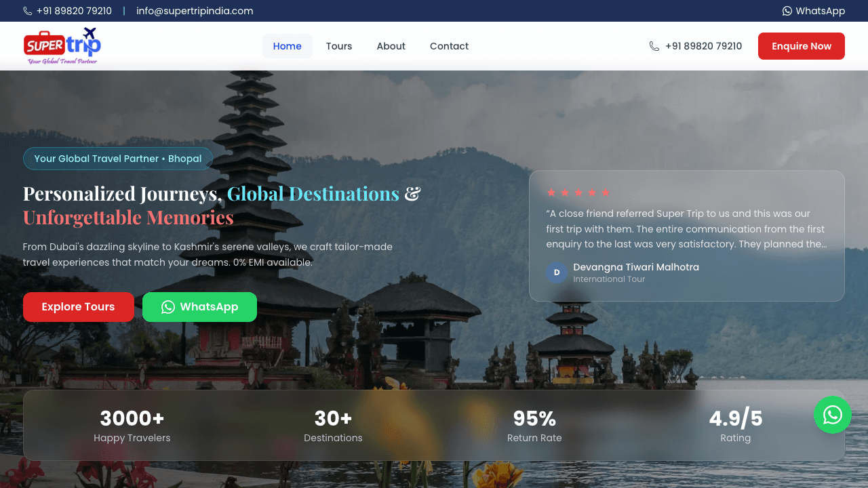Click the 4.9/5 Rating stat
868x488 pixels.
(736, 426)
